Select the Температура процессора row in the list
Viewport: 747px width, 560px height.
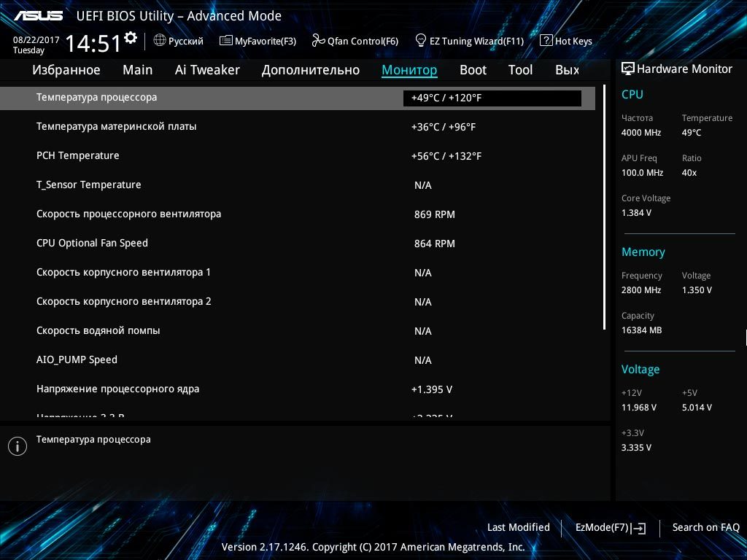pyautogui.click(x=298, y=98)
